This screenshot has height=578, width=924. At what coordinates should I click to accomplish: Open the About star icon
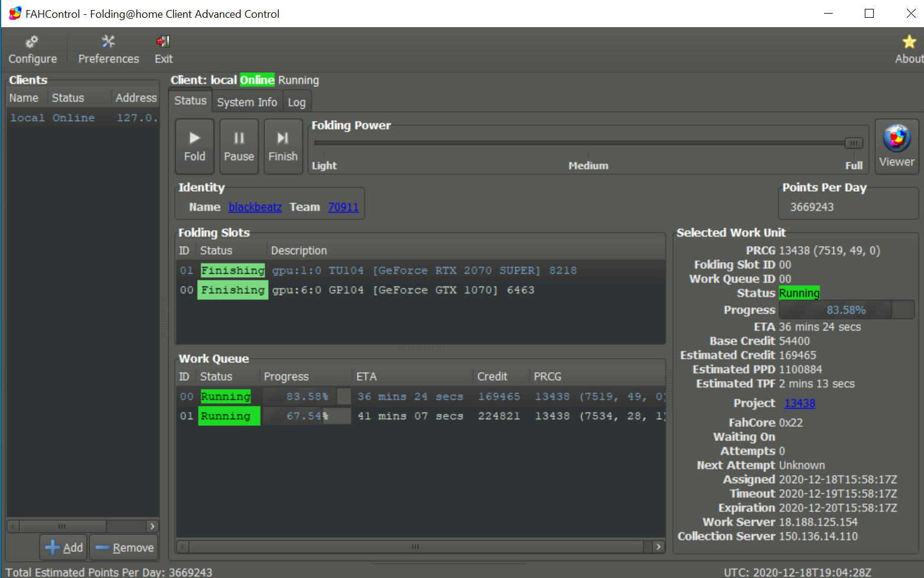[909, 50]
